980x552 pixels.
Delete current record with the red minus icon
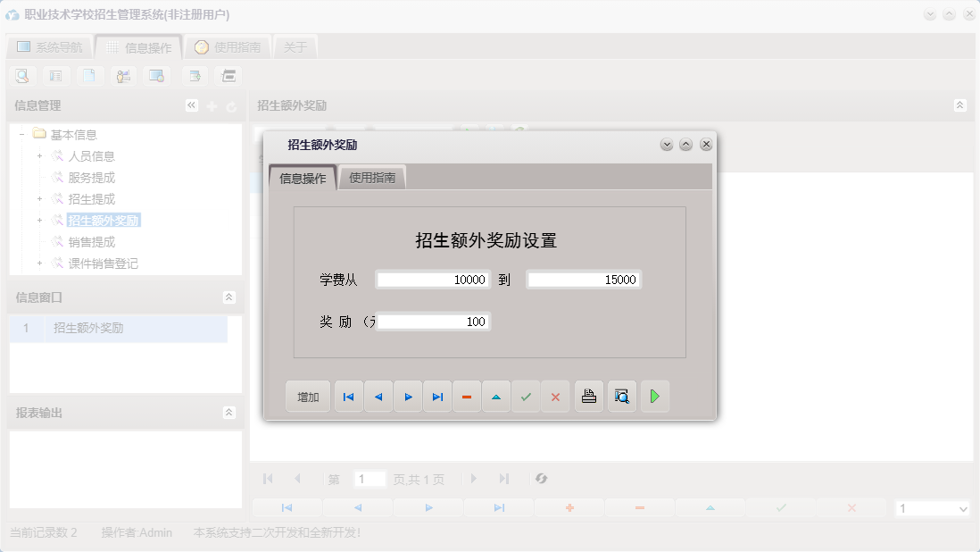pyautogui.click(x=467, y=396)
